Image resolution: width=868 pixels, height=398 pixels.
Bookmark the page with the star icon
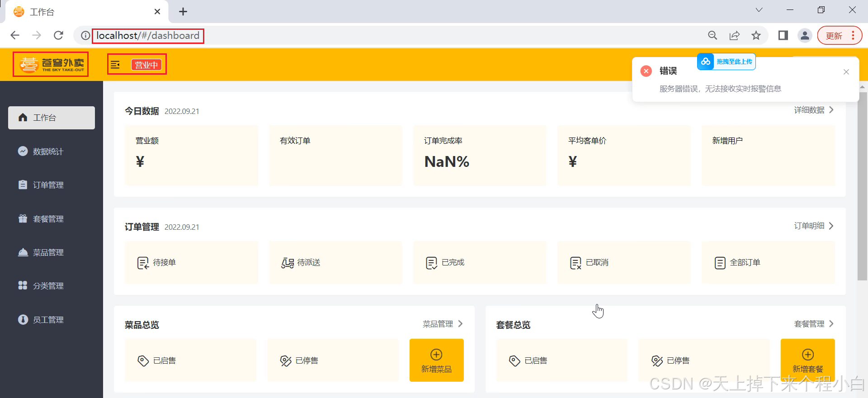[x=756, y=35]
